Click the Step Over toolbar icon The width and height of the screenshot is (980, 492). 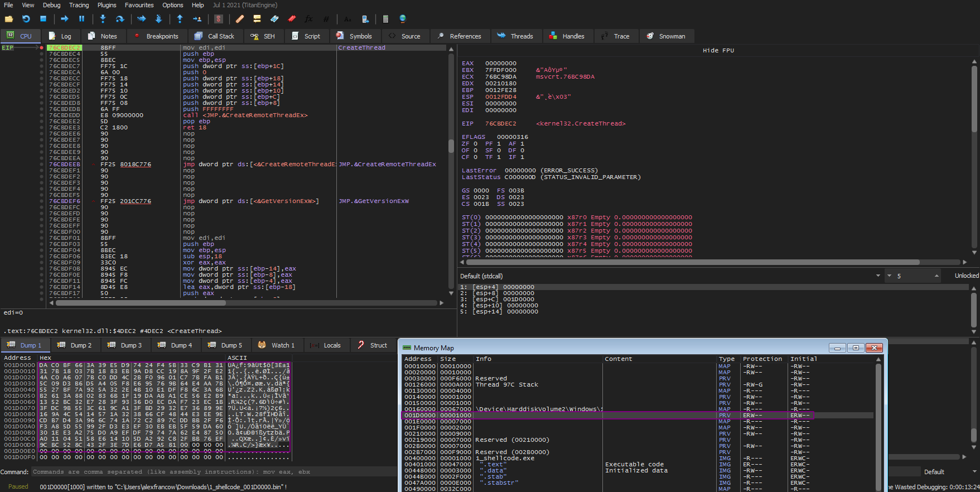click(119, 19)
